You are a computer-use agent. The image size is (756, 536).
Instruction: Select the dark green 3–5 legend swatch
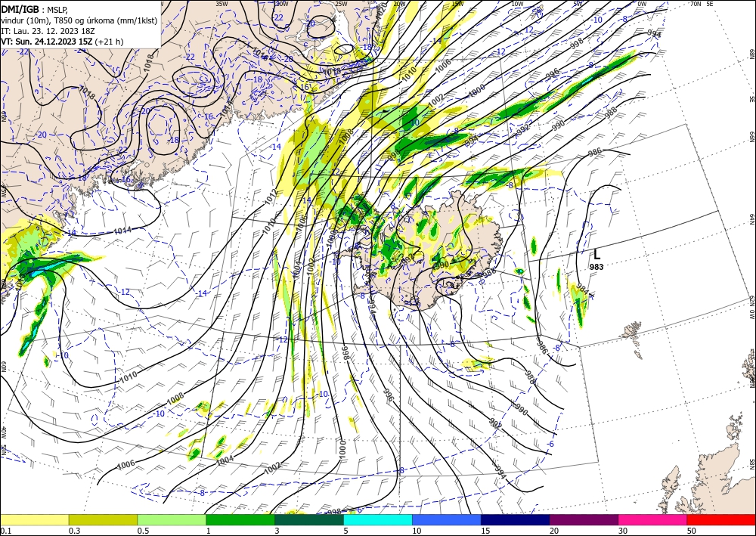(x=309, y=519)
